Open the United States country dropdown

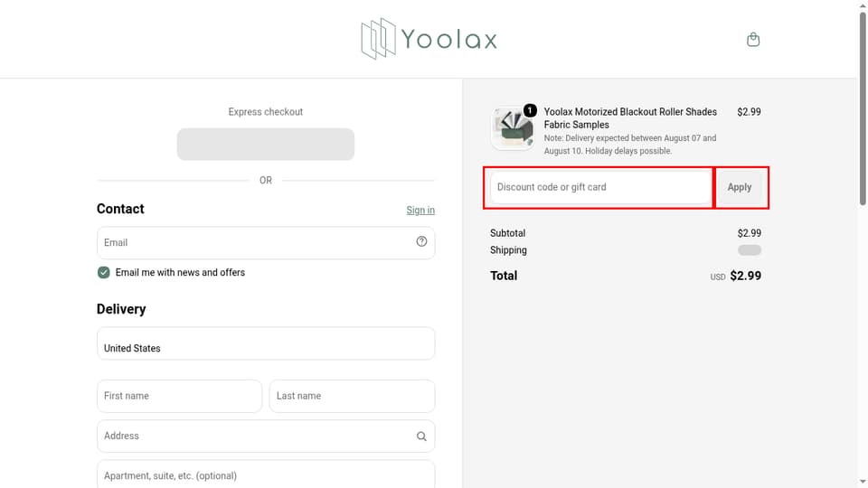pyautogui.click(x=266, y=343)
